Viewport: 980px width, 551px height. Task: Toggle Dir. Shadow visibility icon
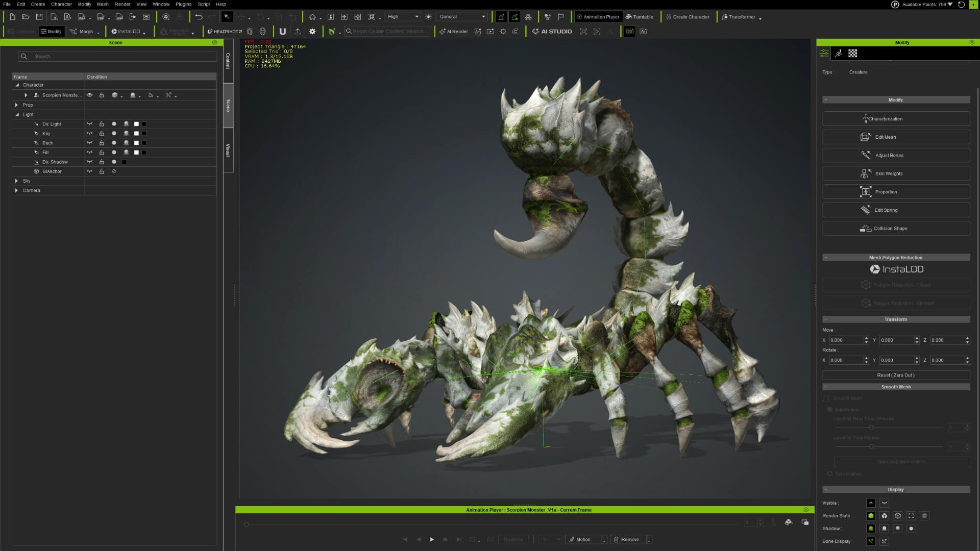click(89, 162)
